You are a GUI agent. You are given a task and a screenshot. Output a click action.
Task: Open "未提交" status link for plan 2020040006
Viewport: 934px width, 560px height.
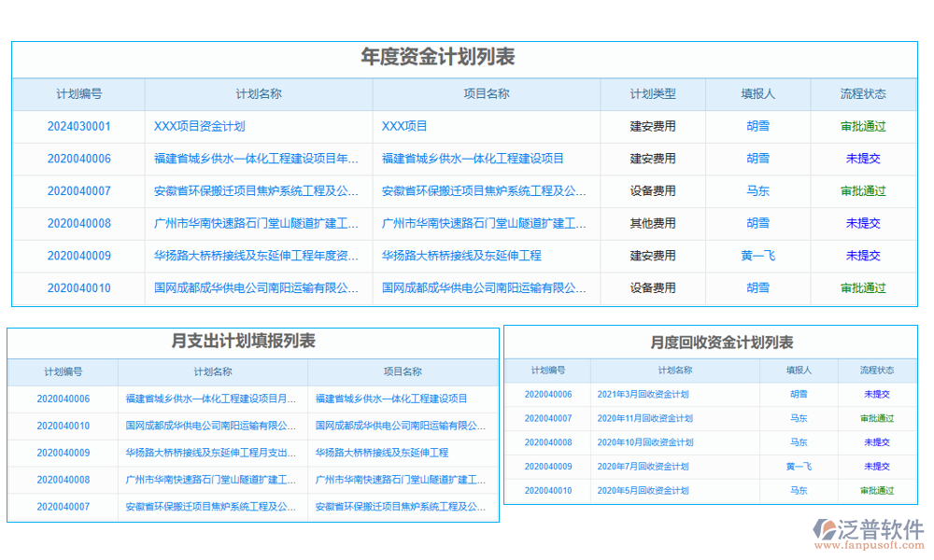(863, 158)
